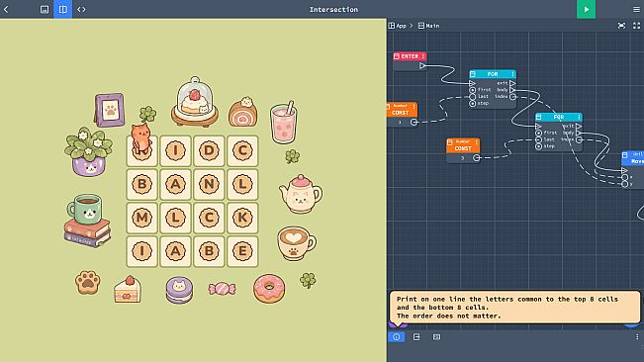Open the console tab in bottom panel
The image size is (644, 362).
436,337
